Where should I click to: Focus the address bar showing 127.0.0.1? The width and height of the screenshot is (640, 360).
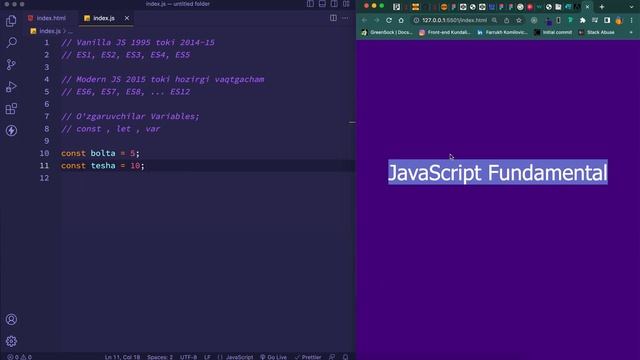454,20
